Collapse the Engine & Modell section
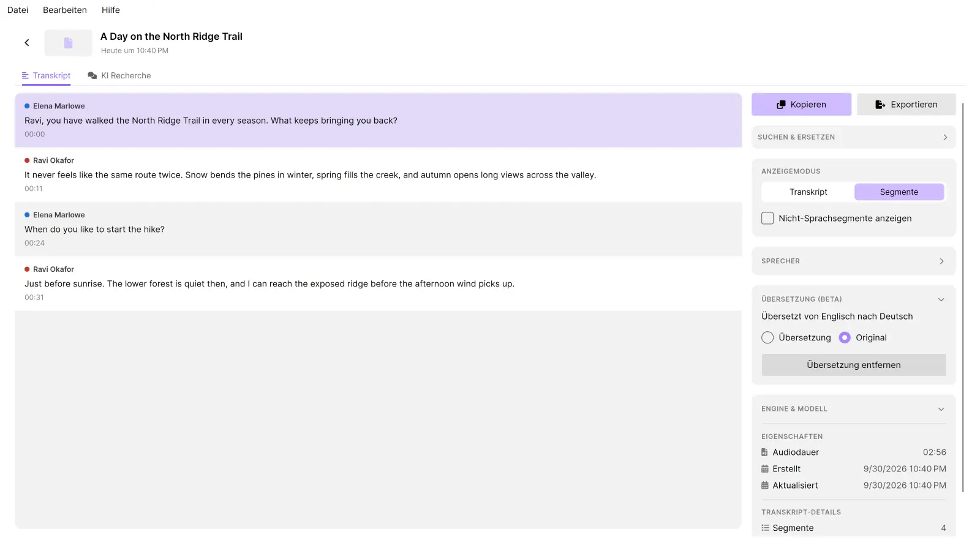 941,409
